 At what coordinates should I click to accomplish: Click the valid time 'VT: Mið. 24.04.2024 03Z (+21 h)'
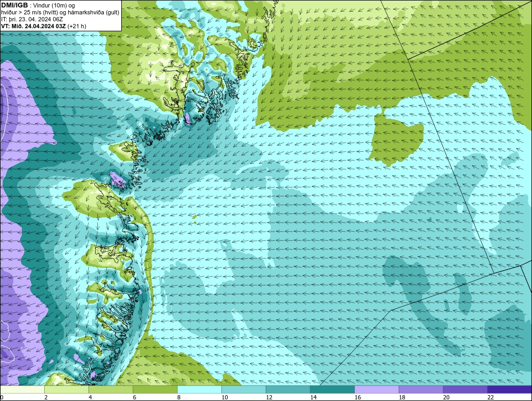44,26
